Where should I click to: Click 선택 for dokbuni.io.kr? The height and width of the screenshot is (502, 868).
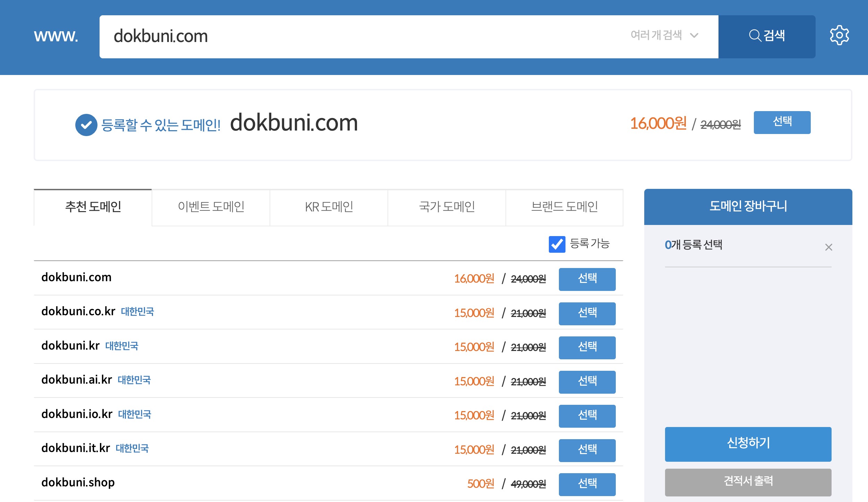tap(587, 416)
